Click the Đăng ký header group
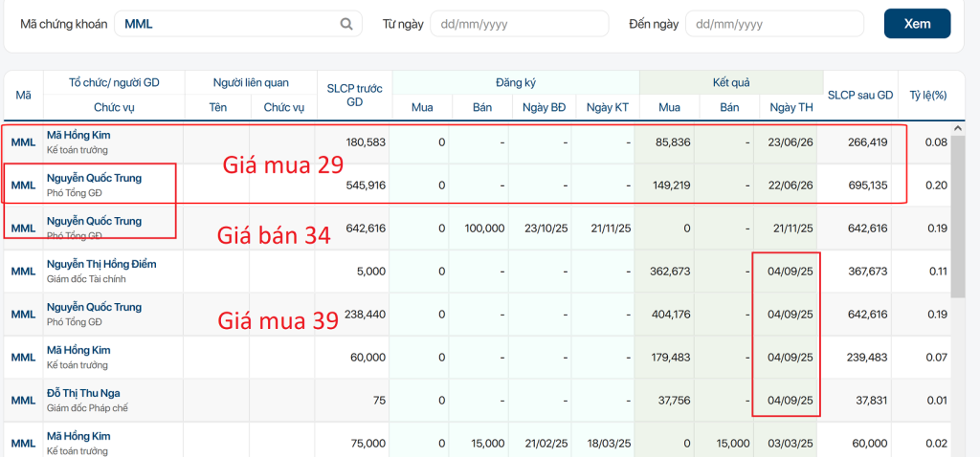 point(516,82)
